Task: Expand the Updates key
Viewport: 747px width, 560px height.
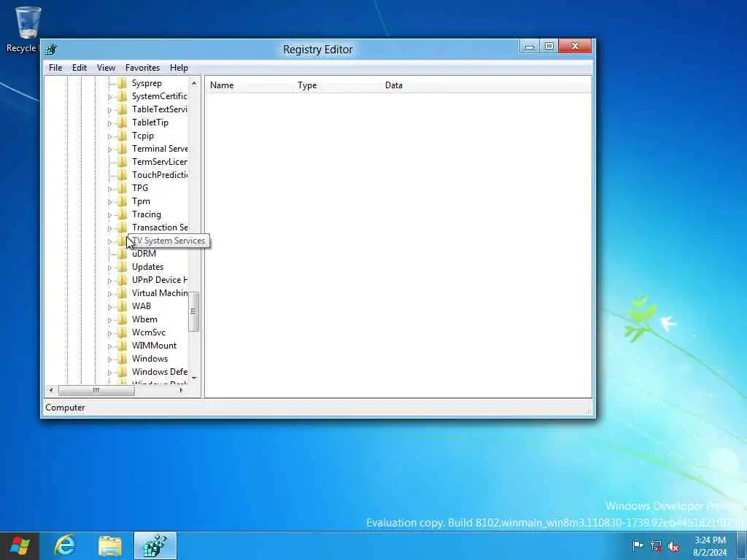Action: point(109,267)
